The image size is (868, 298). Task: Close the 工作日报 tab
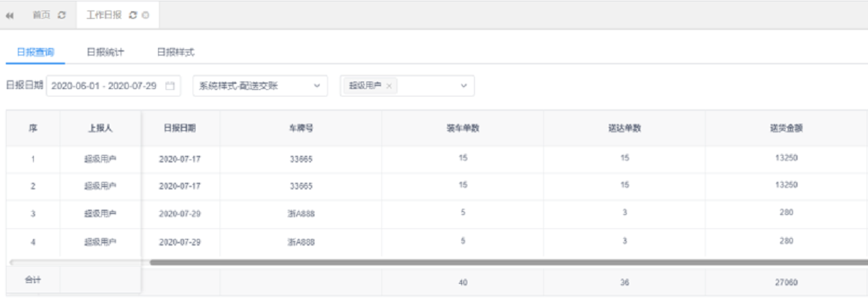(145, 16)
